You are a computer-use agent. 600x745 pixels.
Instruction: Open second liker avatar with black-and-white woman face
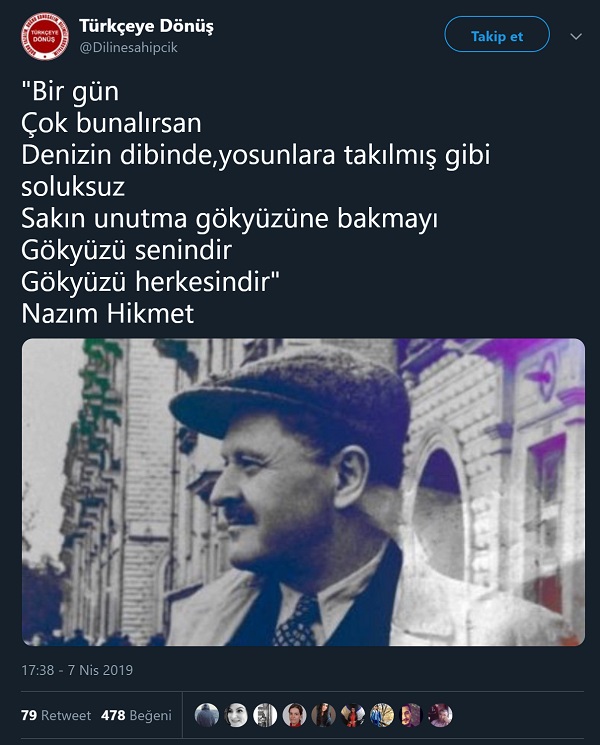tap(236, 715)
